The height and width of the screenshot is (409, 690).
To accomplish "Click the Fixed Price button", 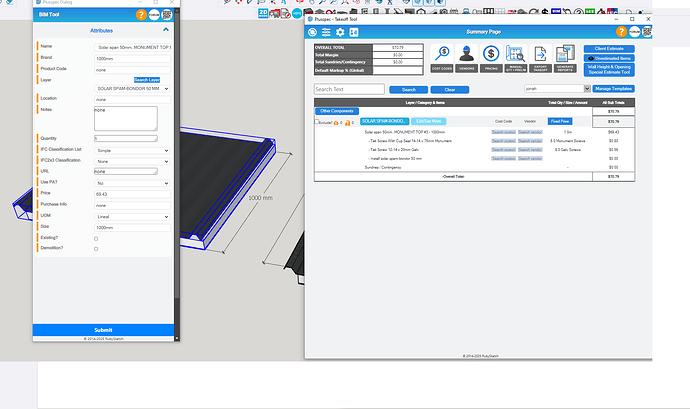I will click(560, 121).
